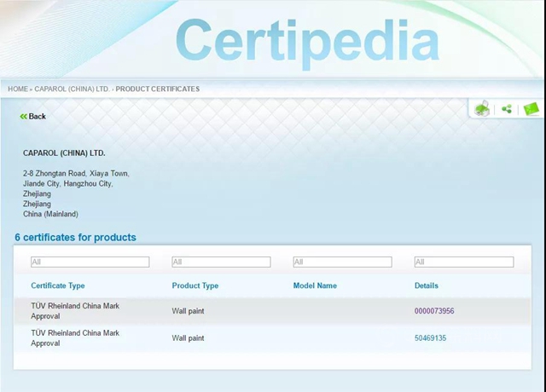This screenshot has width=546, height=392.
Task: Focus the Model Name filter field
Action: point(342,262)
